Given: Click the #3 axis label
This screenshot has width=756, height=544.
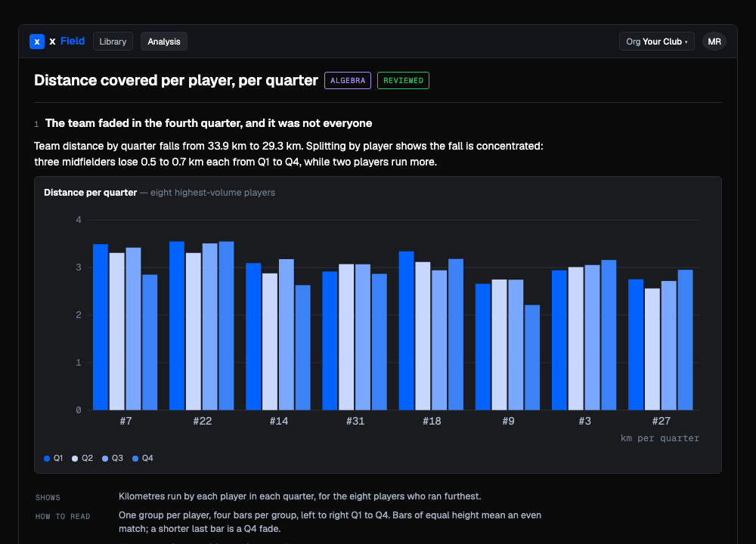Looking at the screenshot, I should click(585, 421).
